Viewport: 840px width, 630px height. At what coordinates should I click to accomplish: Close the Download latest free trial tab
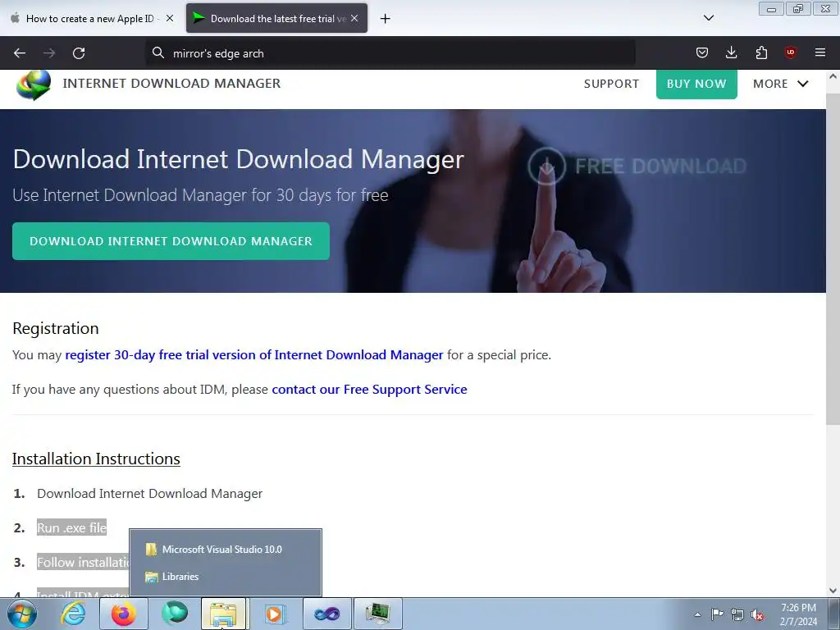[x=354, y=18]
